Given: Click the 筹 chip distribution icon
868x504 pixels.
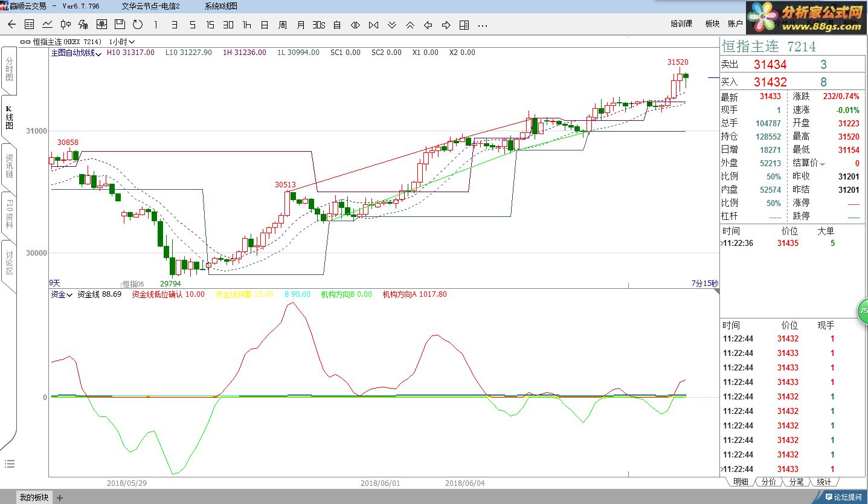Looking at the screenshot, I should coord(83,25).
